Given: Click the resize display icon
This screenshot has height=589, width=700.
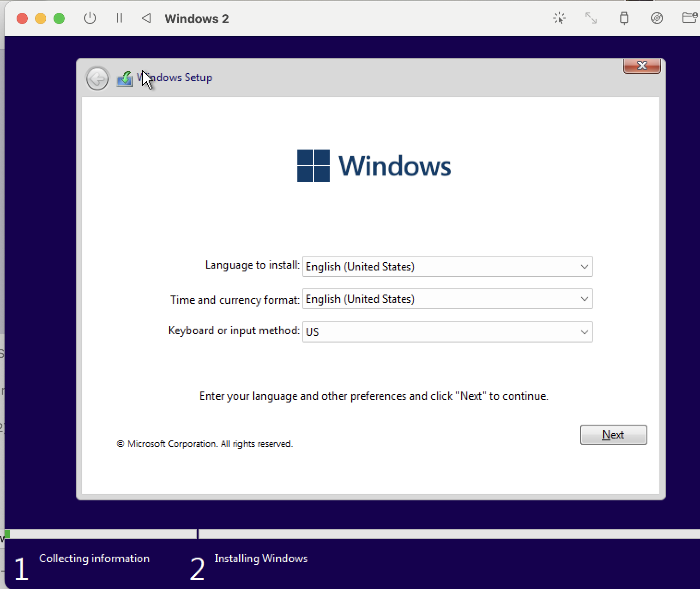Looking at the screenshot, I should click(x=591, y=18).
